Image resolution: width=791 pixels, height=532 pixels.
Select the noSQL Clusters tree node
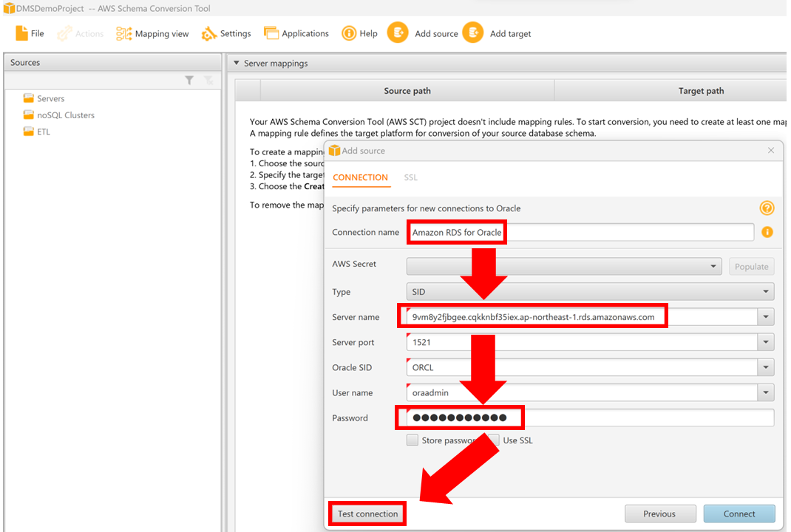tap(59, 115)
